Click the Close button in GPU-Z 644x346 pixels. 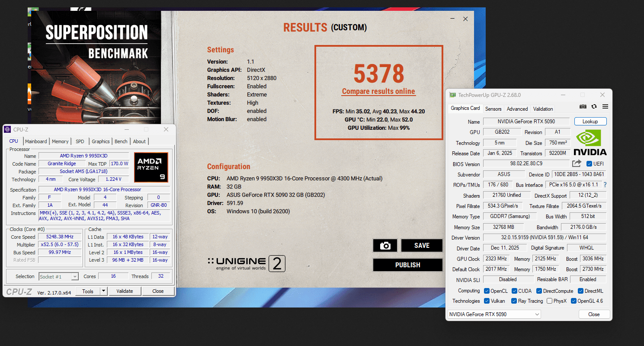(x=594, y=314)
